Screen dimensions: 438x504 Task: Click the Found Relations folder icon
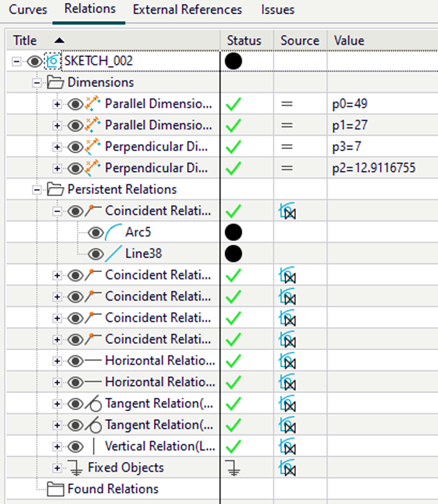[55, 489]
